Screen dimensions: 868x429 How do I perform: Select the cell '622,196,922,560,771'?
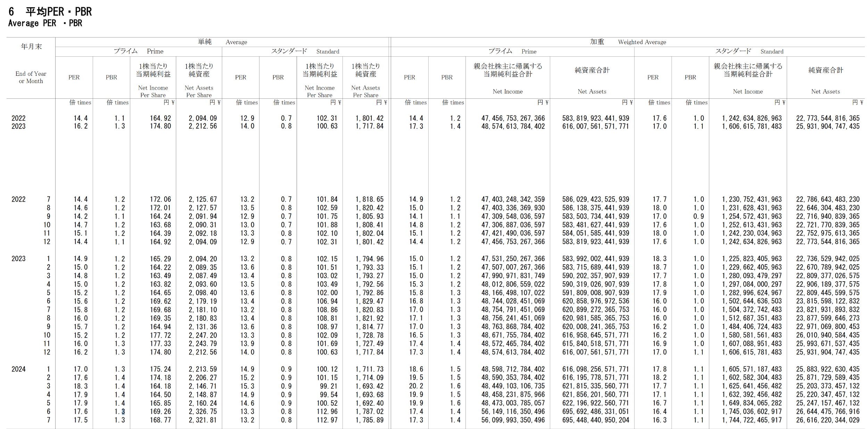596,403
